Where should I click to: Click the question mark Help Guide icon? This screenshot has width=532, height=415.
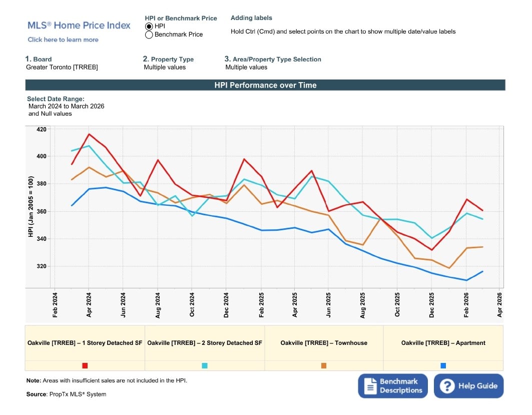pyautogui.click(x=446, y=386)
